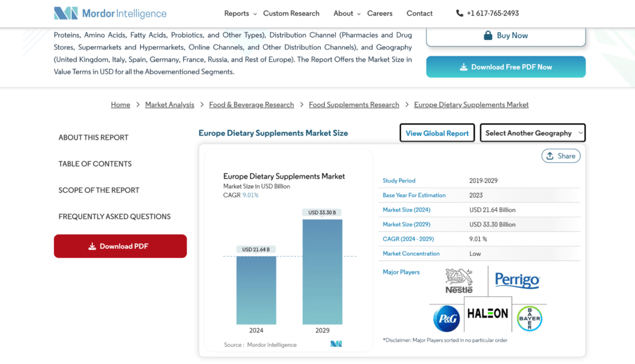Click the phone handset icon
The image size is (635, 364).
[x=459, y=14]
